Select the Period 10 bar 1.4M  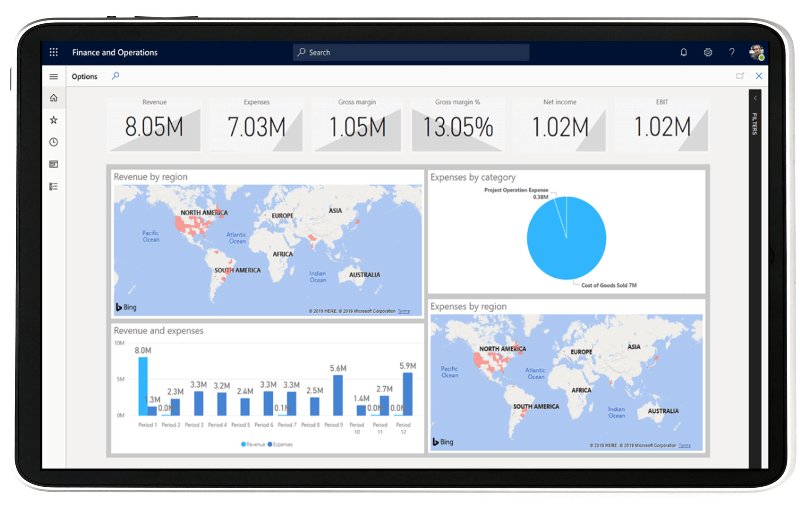click(x=361, y=410)
